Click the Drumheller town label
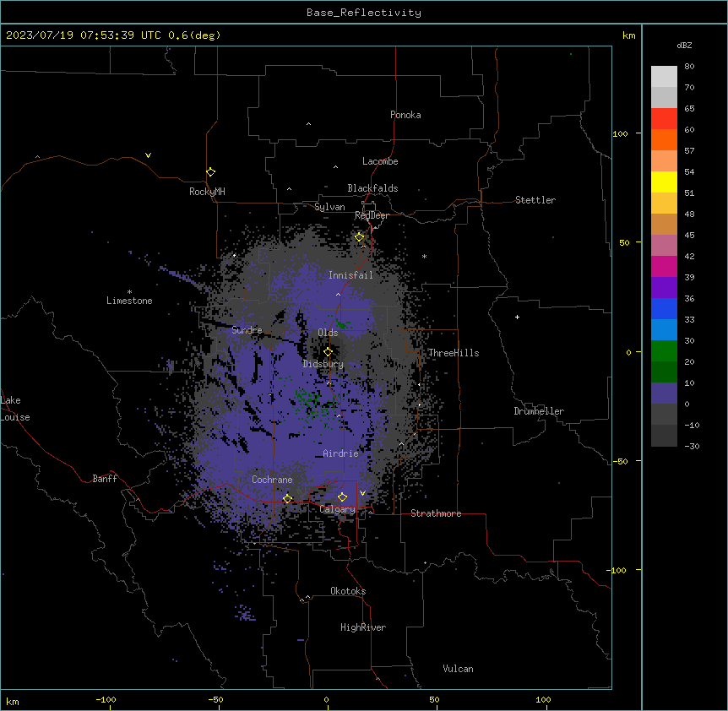 coord(539,411)
